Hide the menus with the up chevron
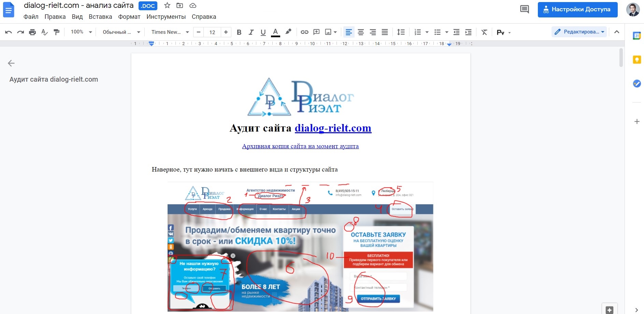644x314 pixels. tap(617, 32)
